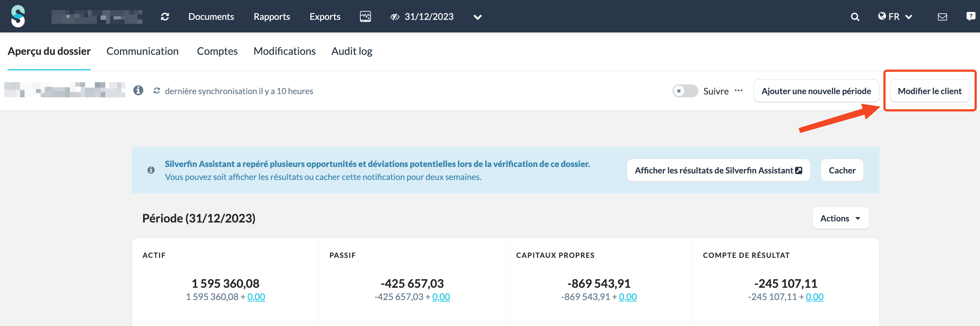Click the Cacher button
980x326 pixels.
click(842, 170)
